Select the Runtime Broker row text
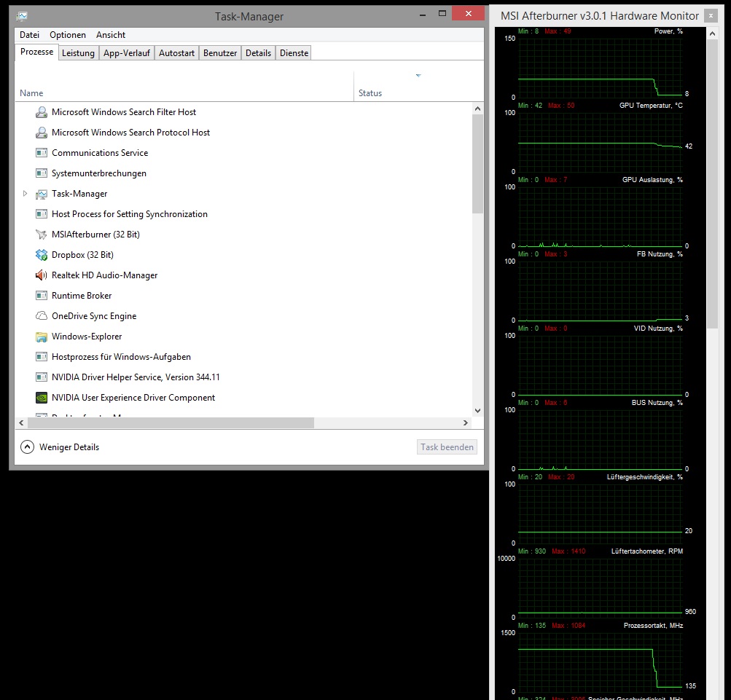The width and height of the screenshot is (731, 700). pos(82,296)
